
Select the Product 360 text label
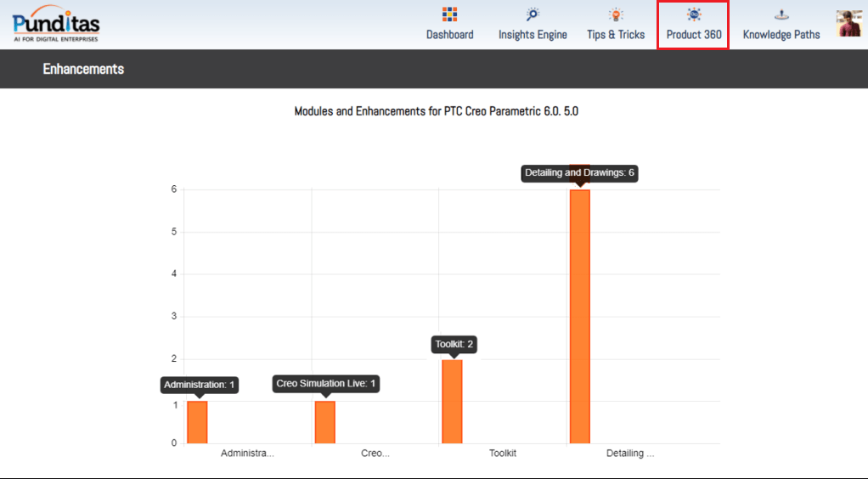[694, 35]
